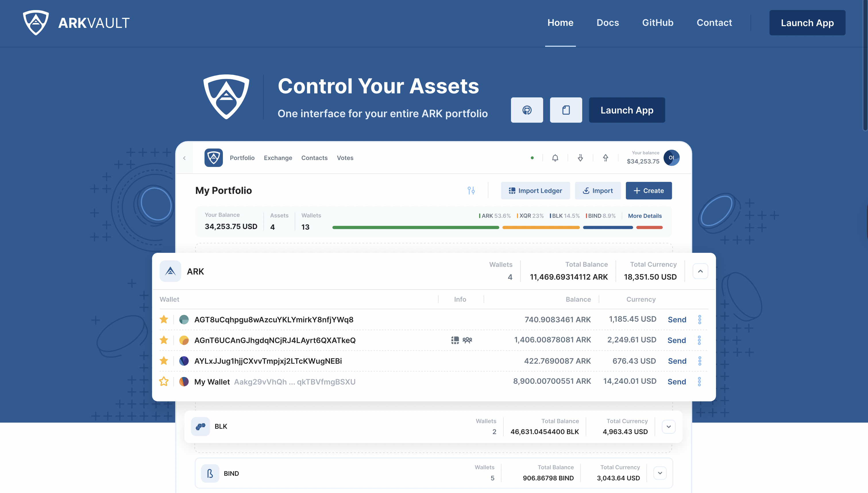
Task: Expand the BLK wallet group
Action: click(668, 426)
